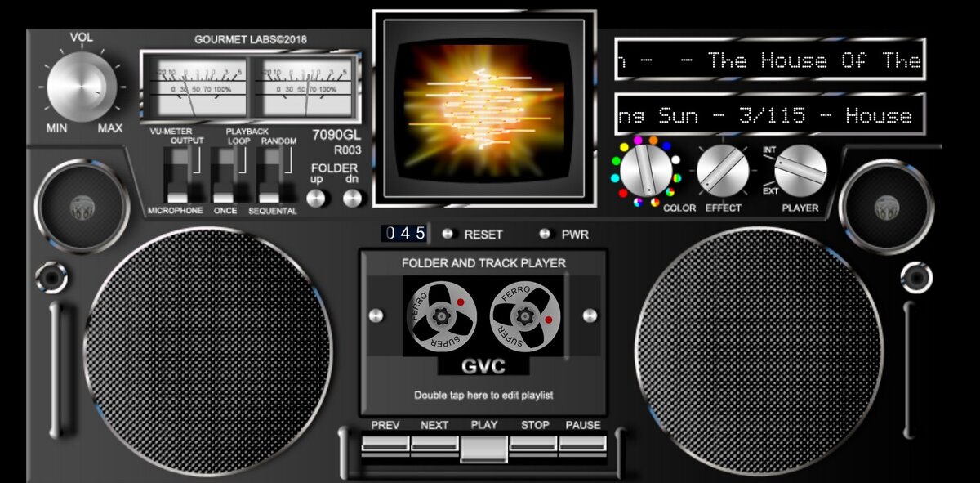Image resolution: width=980 pixels, height=483 pixels.
Task: Tap the 'FOLDER AND TRACK PLAYER' title
Action: click(x=483, y=263)
